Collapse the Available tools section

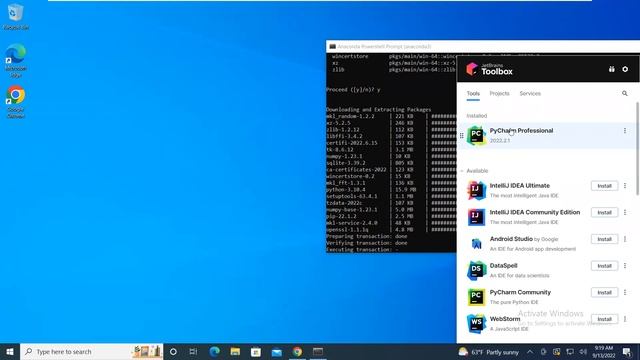462,171
